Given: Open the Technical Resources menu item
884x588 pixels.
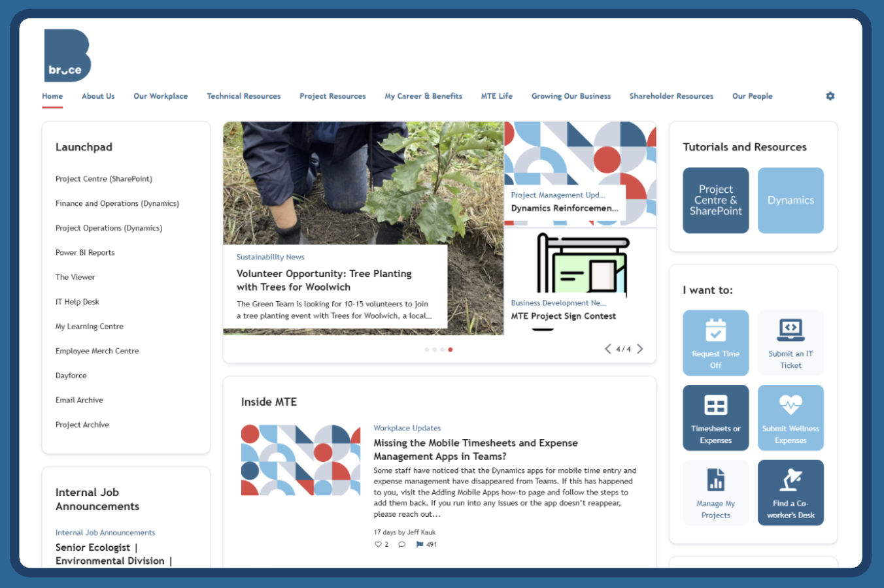Looking at the screenshot, I should (x=243, y=96).
